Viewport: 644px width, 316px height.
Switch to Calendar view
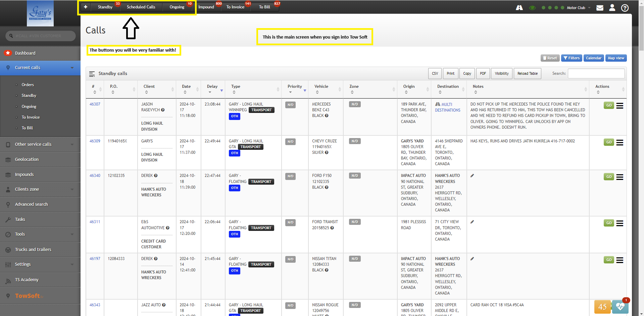594,58
